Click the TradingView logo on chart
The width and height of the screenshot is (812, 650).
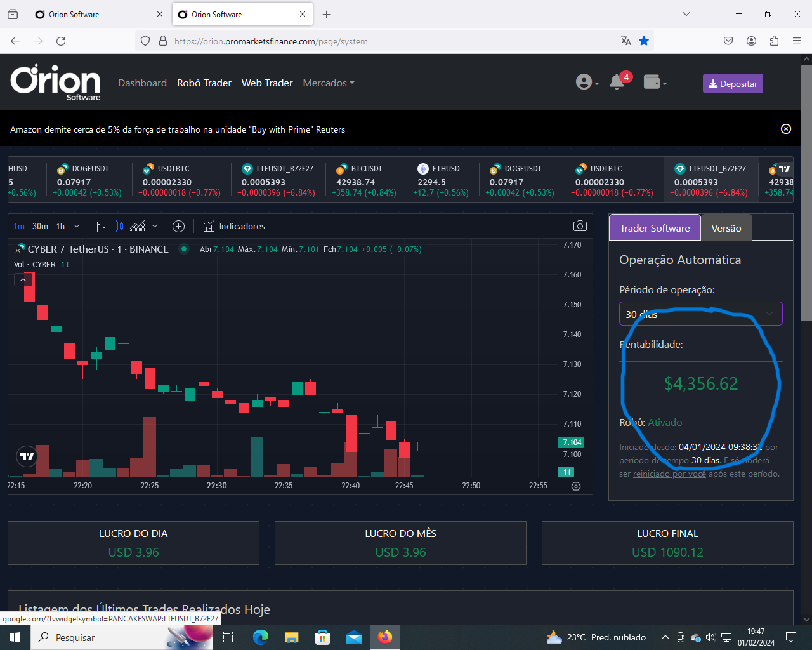(x=27, y=456)
